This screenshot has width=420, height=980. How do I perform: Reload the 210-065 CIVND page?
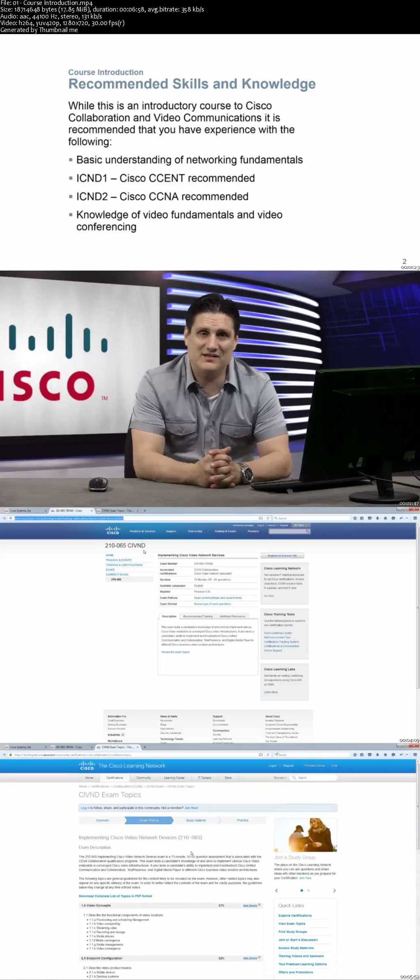pos(268,518)
